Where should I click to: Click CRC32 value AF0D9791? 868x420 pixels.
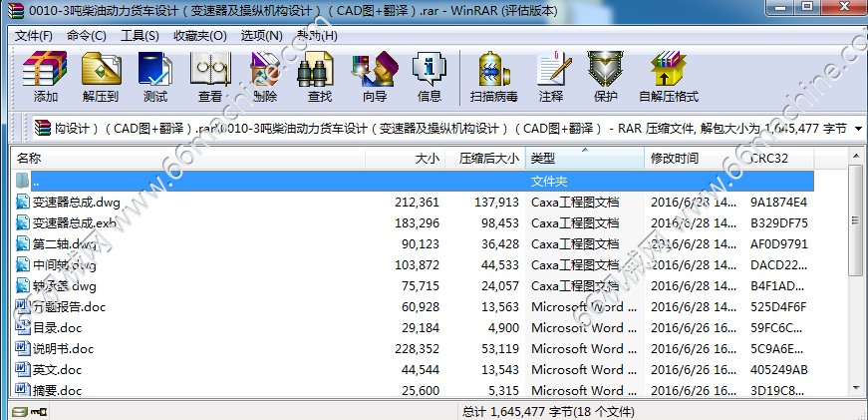[x=779, y=244]
